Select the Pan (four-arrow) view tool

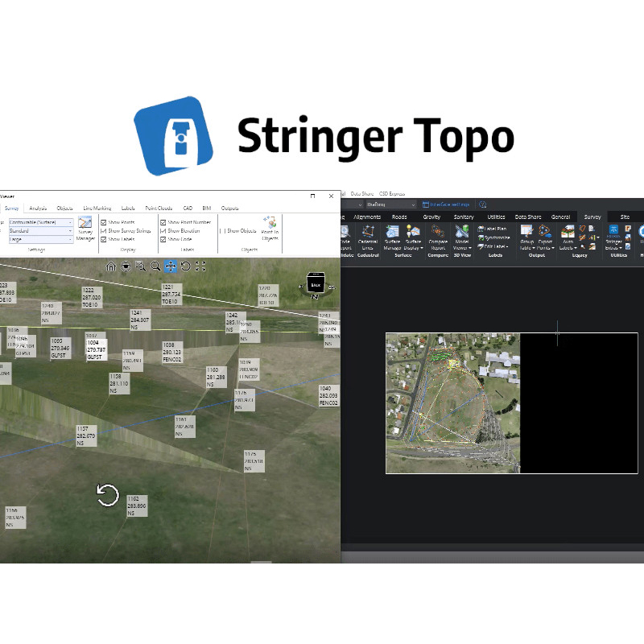pyautogui.click(x=171, y=266)
